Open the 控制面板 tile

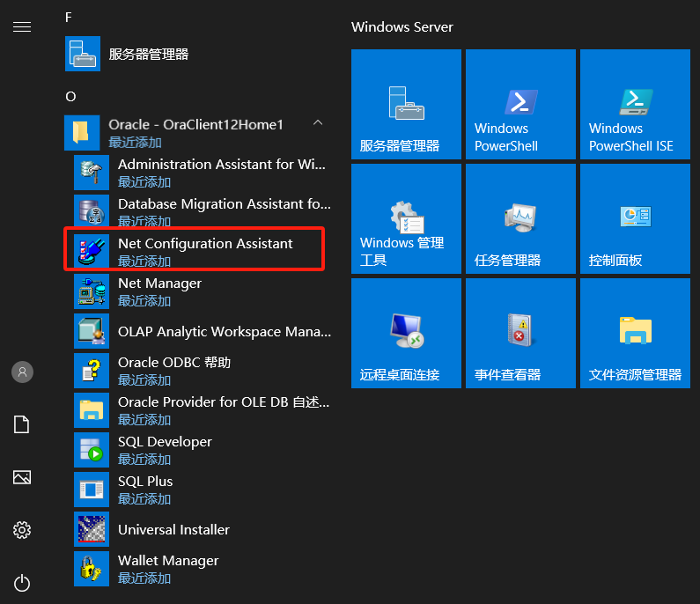[635, 218]
